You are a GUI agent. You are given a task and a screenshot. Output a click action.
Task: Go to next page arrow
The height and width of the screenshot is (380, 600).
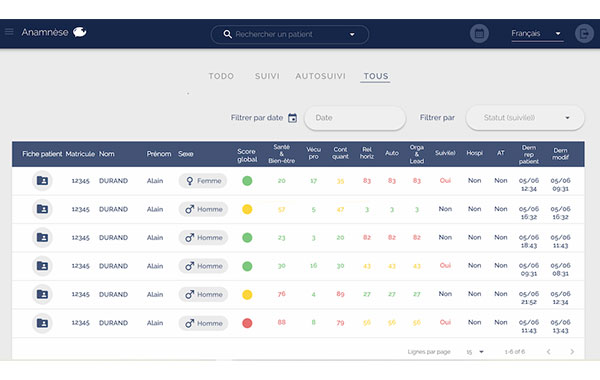(x=572, y=352)
